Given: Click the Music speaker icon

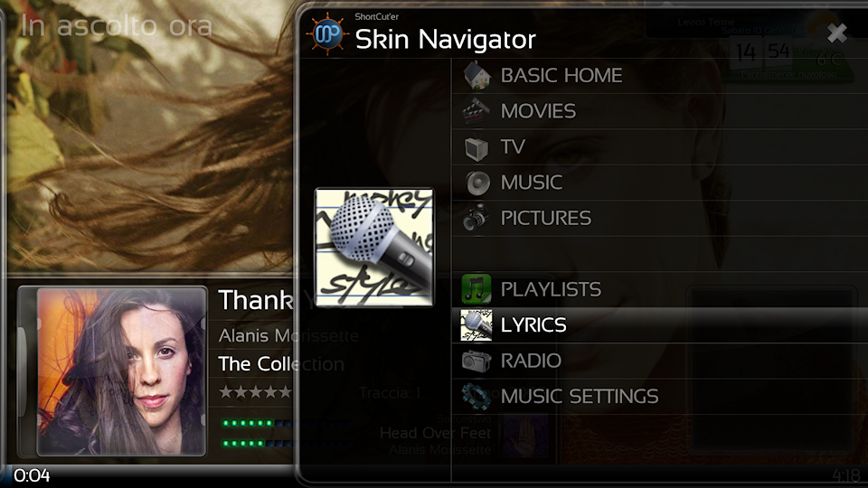Looking at the screenshot, I should [x=476, y=183].
